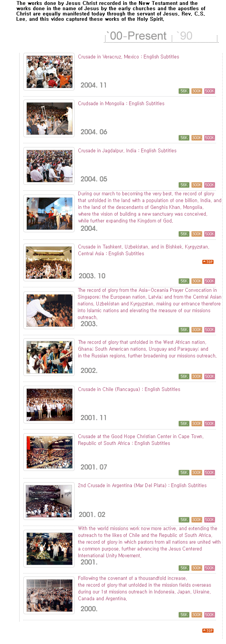Select 56K for 2003.10 Tashkent crusade

click(184, 281)
